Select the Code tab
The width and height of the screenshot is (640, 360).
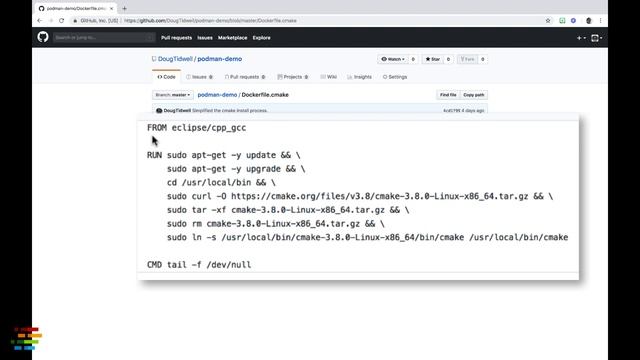coord(167,77)
